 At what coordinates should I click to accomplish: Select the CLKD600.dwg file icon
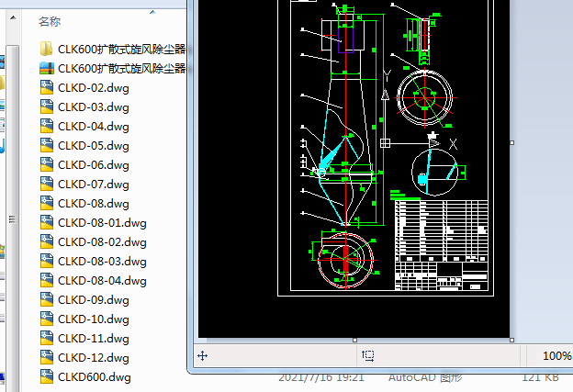(47, 376)
